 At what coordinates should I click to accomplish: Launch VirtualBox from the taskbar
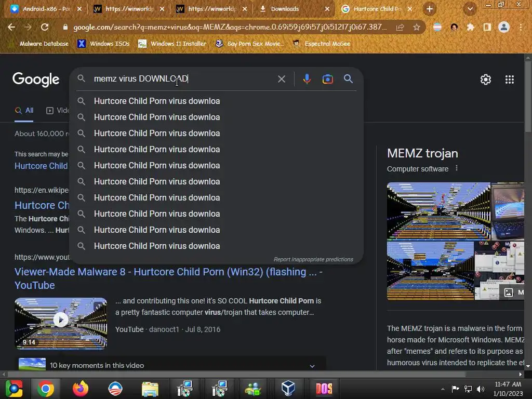tap(288, 389)
